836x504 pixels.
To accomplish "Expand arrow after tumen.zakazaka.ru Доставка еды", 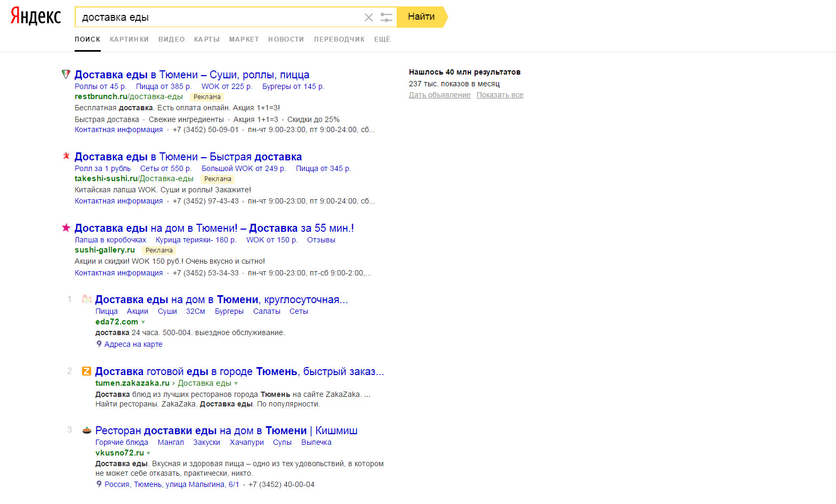I will coord(236,384).
